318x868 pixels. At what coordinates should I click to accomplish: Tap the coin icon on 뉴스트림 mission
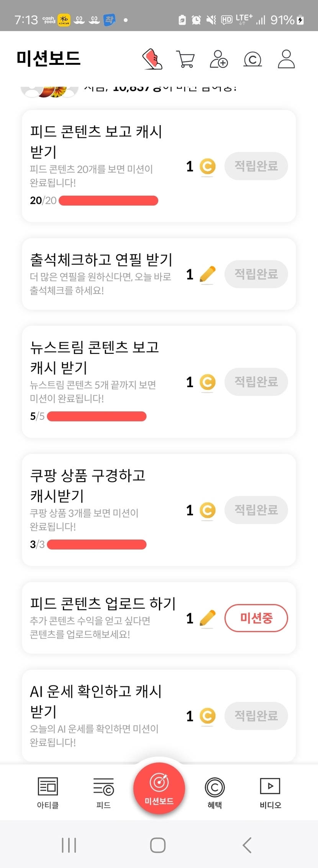point(208,382)
